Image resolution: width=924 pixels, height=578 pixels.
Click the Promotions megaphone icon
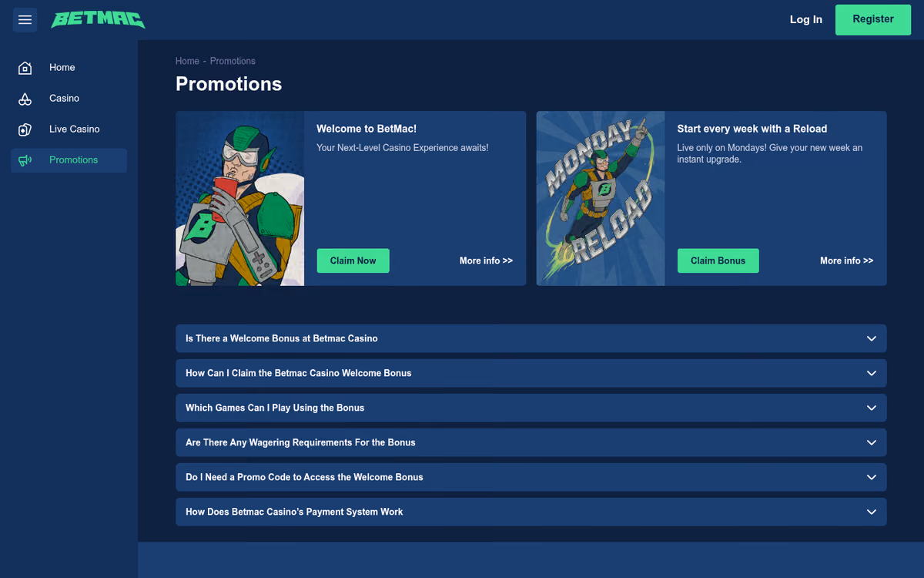pos(25,160)
